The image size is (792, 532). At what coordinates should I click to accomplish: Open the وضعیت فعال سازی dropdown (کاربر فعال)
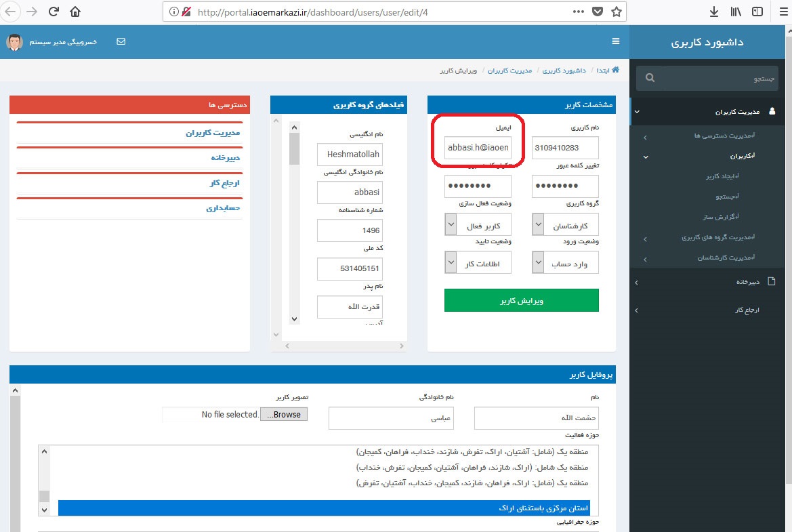[x=478, y=224]
